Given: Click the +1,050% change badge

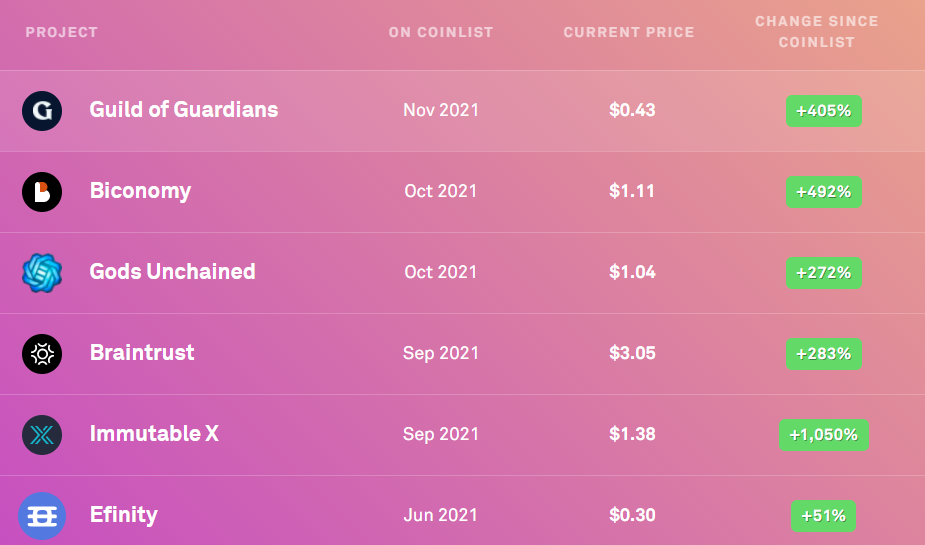Looking at the screenshot, I should (x=824, y=435).
